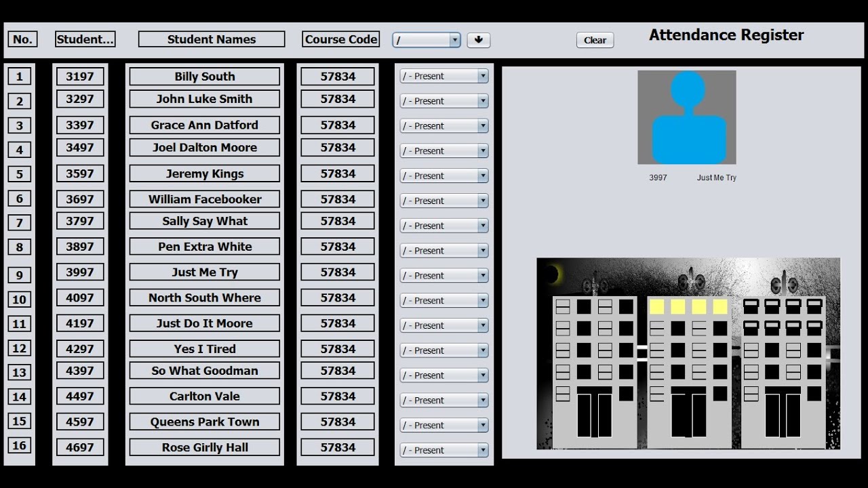The image size is (868, 488).
Task: Click the Student... ID column header
Action: (85, 39)
